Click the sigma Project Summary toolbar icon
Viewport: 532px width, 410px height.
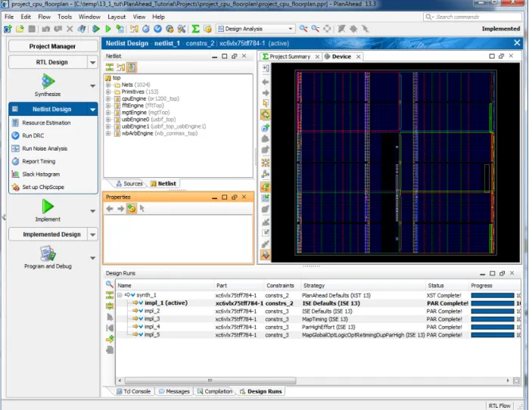pos(195,29)
